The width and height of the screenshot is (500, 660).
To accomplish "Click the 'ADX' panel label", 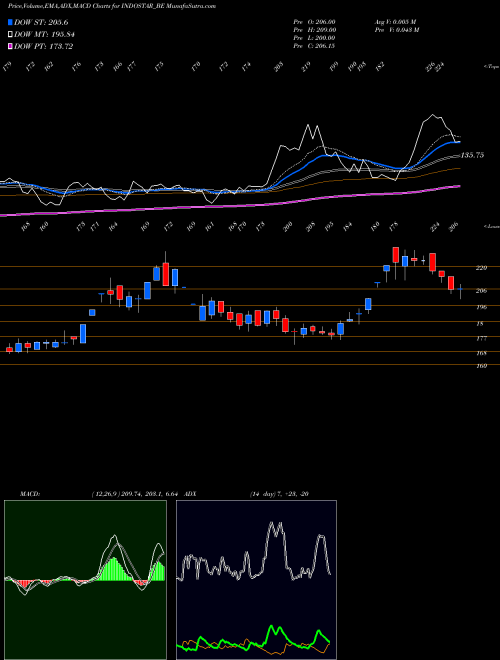I will [x=190, y=494].
